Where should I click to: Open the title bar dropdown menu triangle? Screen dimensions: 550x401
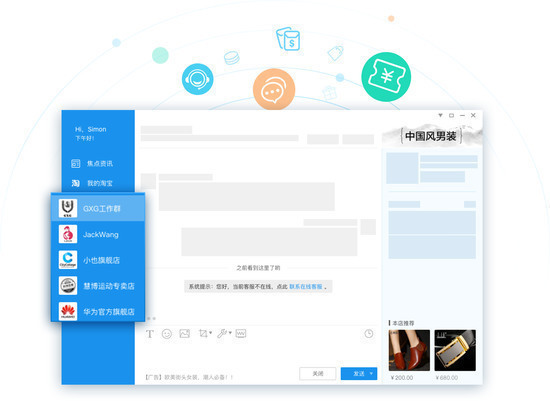[x=440, y=115]
